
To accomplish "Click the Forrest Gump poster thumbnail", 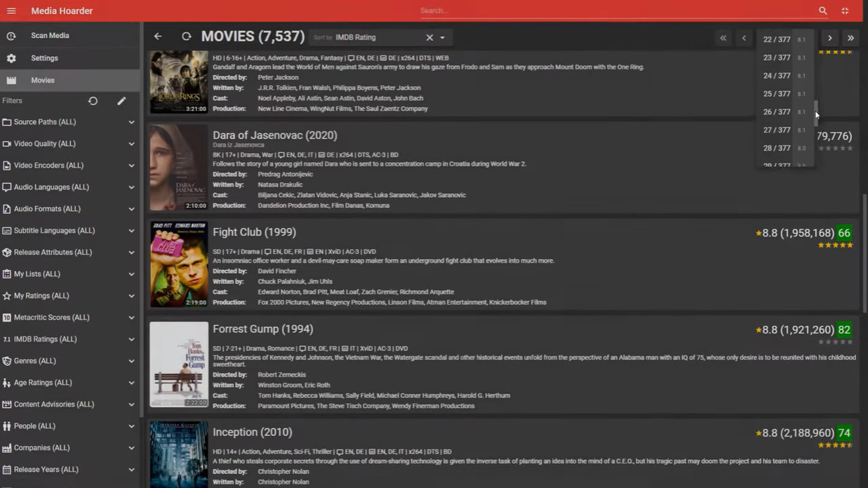I will tap(179, 364).
